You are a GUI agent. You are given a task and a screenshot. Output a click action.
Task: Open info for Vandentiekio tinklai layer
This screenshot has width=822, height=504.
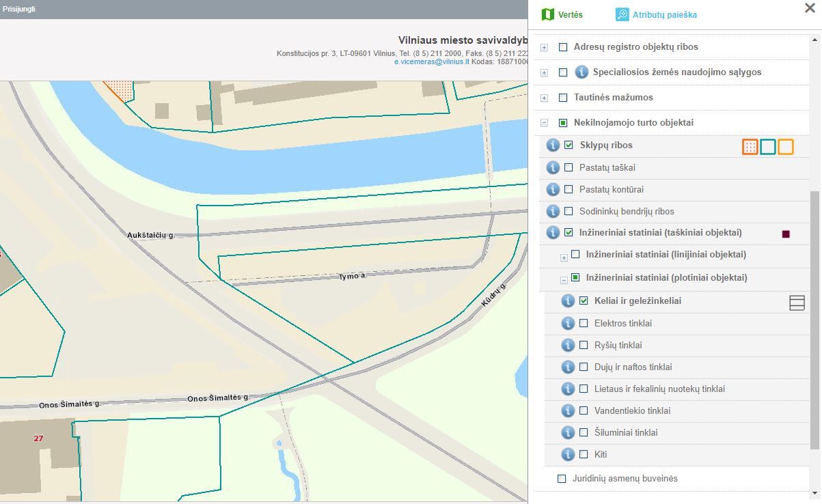(x=568, y=410)
